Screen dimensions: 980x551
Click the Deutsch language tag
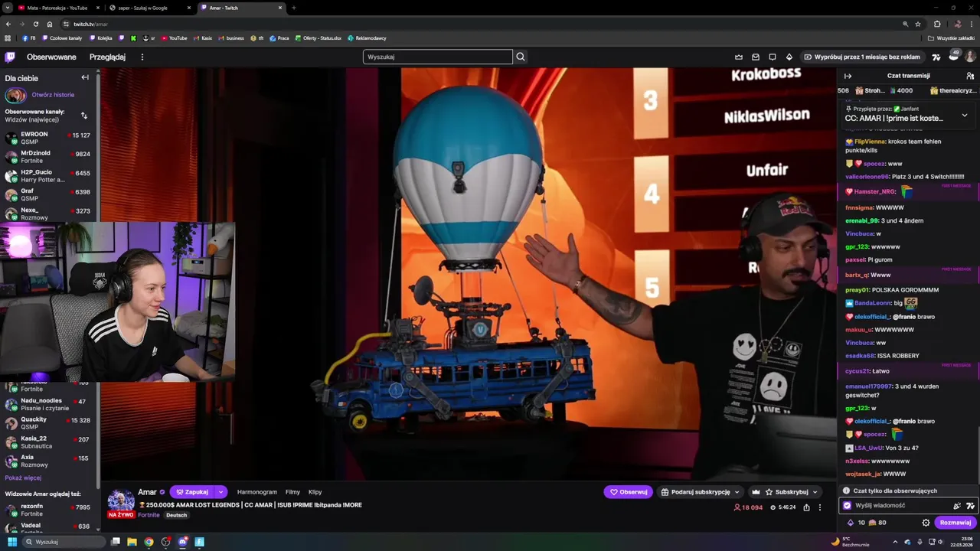pyautogui.click(x=177, y=515)
